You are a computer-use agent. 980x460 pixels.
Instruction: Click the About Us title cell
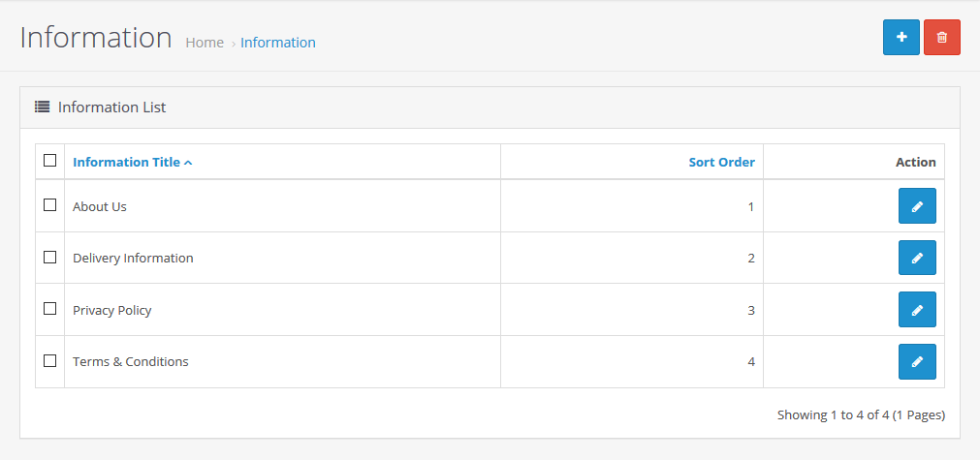pyautogui.click(x=100, y=206)
